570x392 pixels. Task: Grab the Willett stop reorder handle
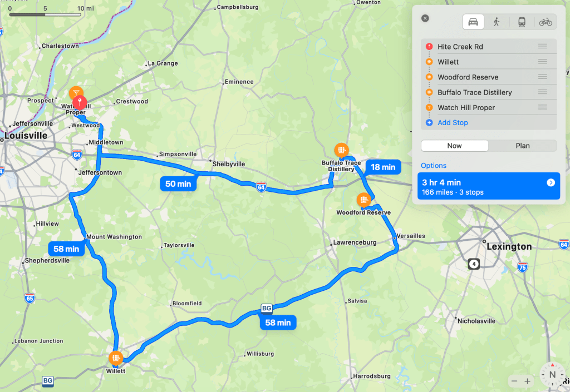(542, 62)
